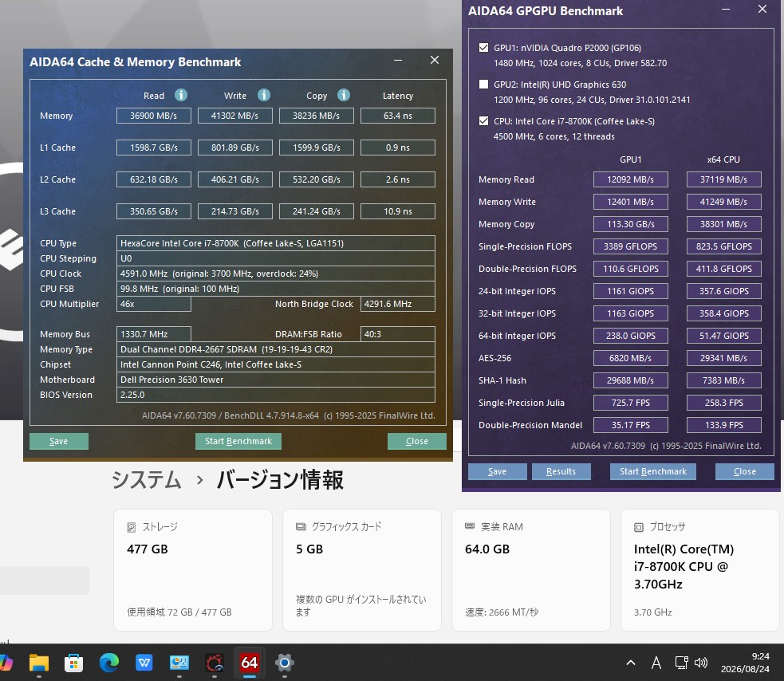The height and width of the screenshot is (681, 784).
Task: Click CPU Multiplier field 46x
Action: point(153,304)
